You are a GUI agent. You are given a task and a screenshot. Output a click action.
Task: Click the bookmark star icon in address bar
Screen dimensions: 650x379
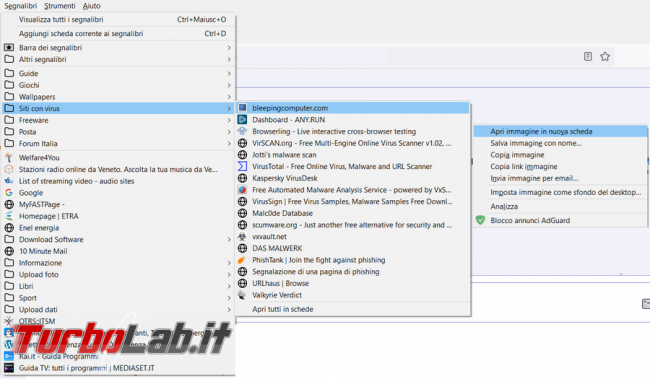coord(605,56)
